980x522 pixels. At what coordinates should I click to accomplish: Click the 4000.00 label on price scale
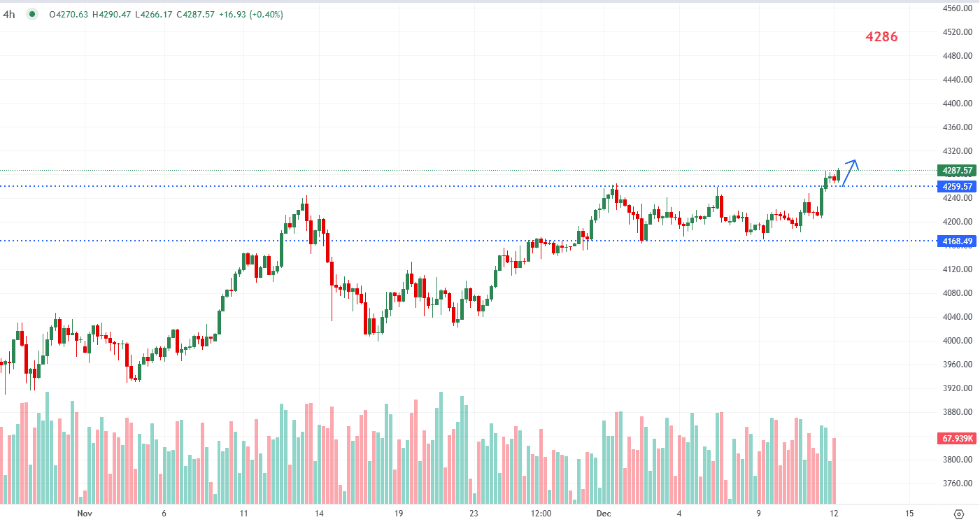958,341
